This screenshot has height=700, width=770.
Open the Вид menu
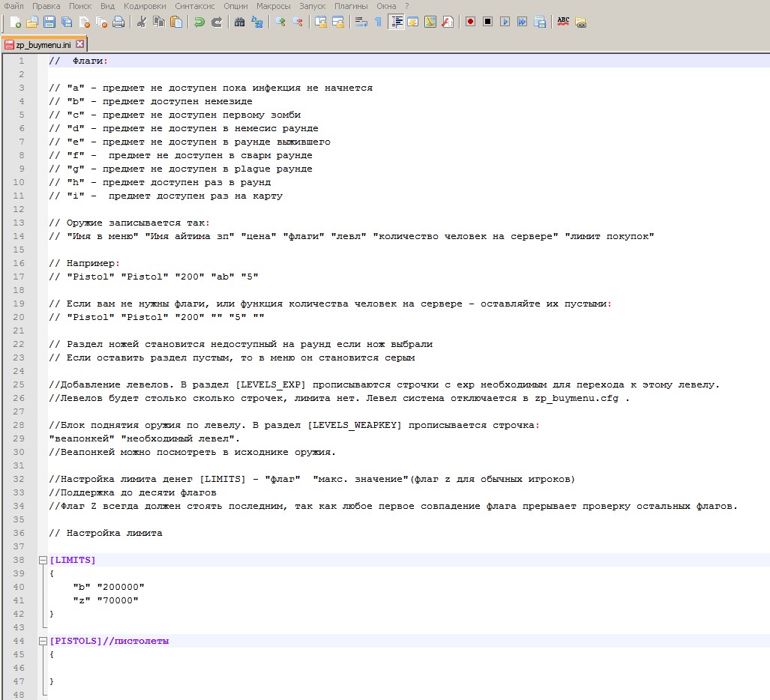tap(107, 6)
